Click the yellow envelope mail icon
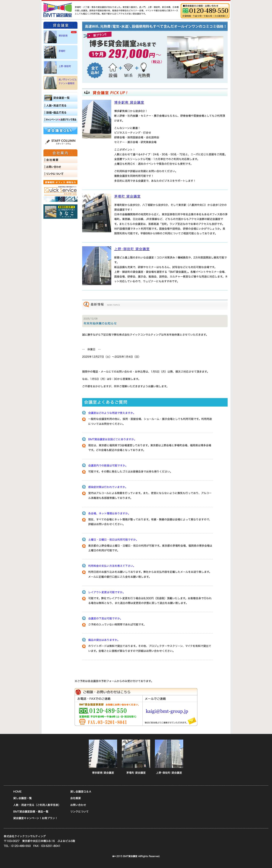Viewport: 272px width, 868px height. coord(192,721)
